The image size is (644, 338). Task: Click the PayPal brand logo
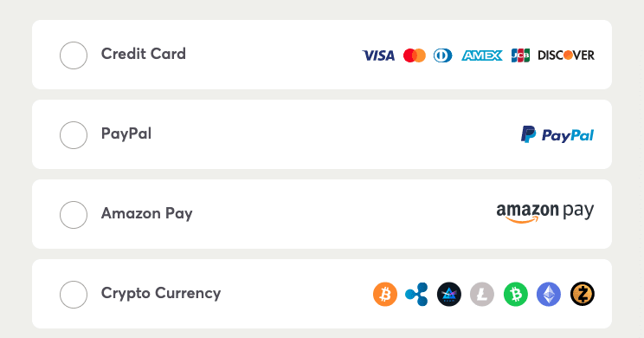tap(557, 135)
